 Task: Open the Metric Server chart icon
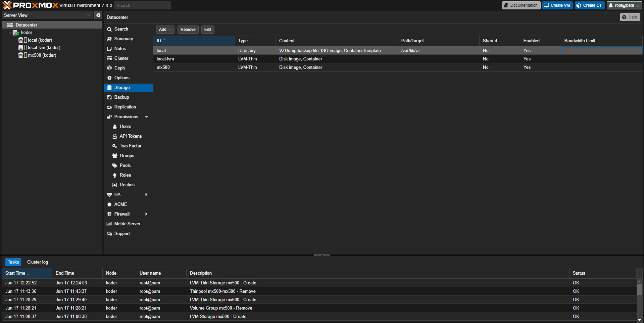point(109,224)
